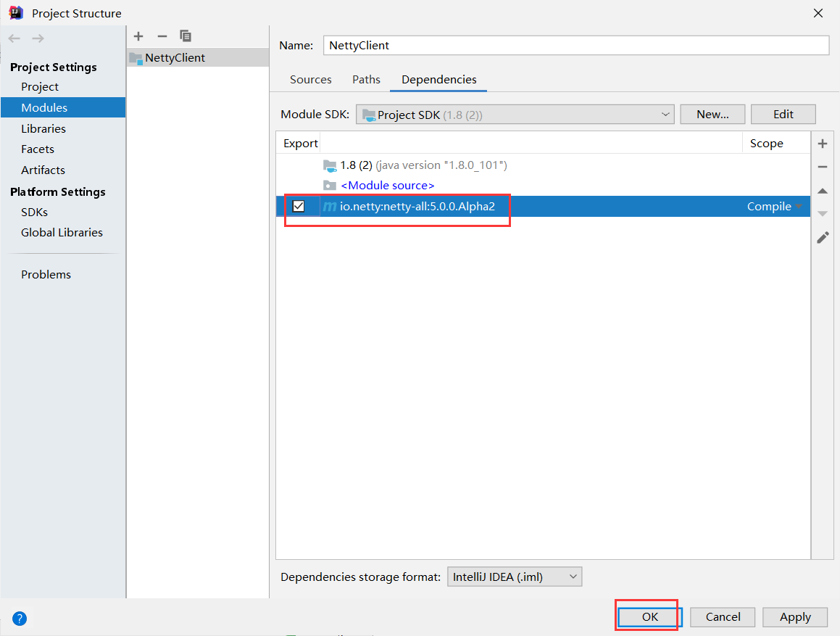The height and width of the screenshot is (636, 840).
Task: Add a new module with plus icon
Action: [x=138, y=36]
